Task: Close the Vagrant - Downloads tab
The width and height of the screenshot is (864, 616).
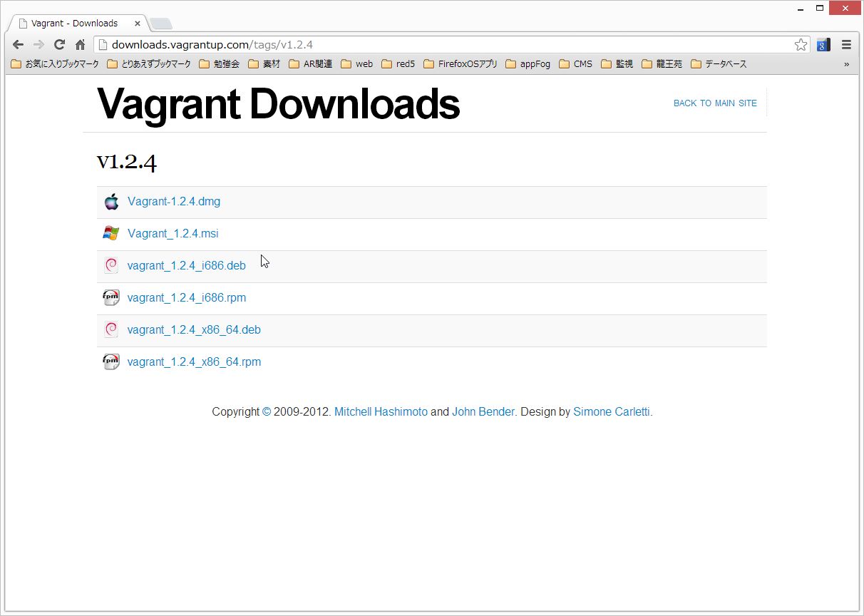Action: pyautogui.click(x=138, y=24)
